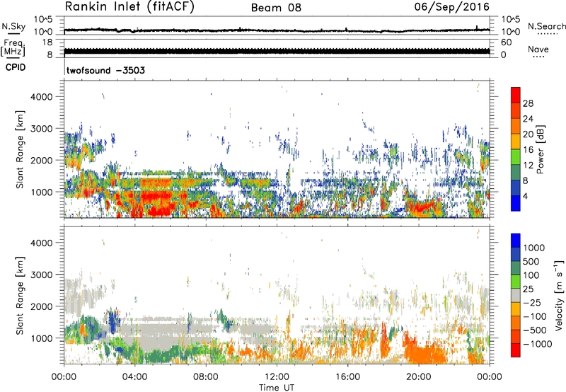The width and height of the screenshot is (566, 392).
Task: Pick the blue top segment of Velocity colorbar
Action: tap(516, 241)
